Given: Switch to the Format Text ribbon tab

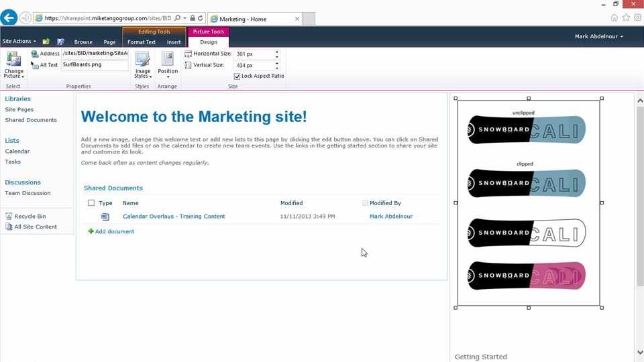Looking at the screenshot, I should pos(142,42).
